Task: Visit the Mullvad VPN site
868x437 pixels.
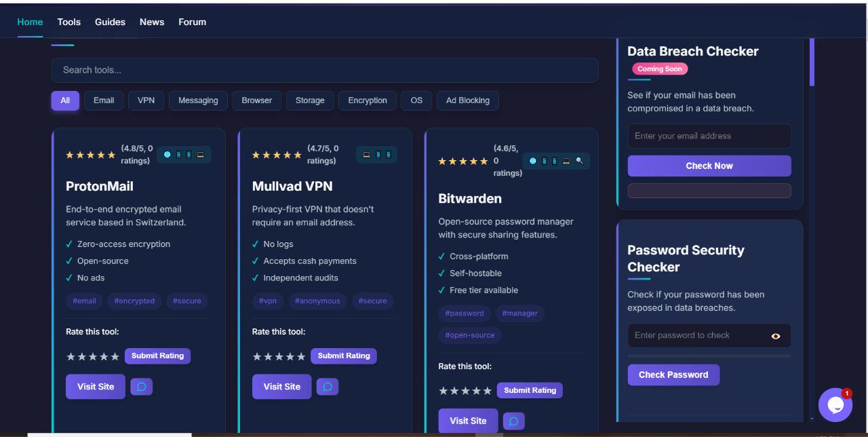Action: (x=282, y=387)
